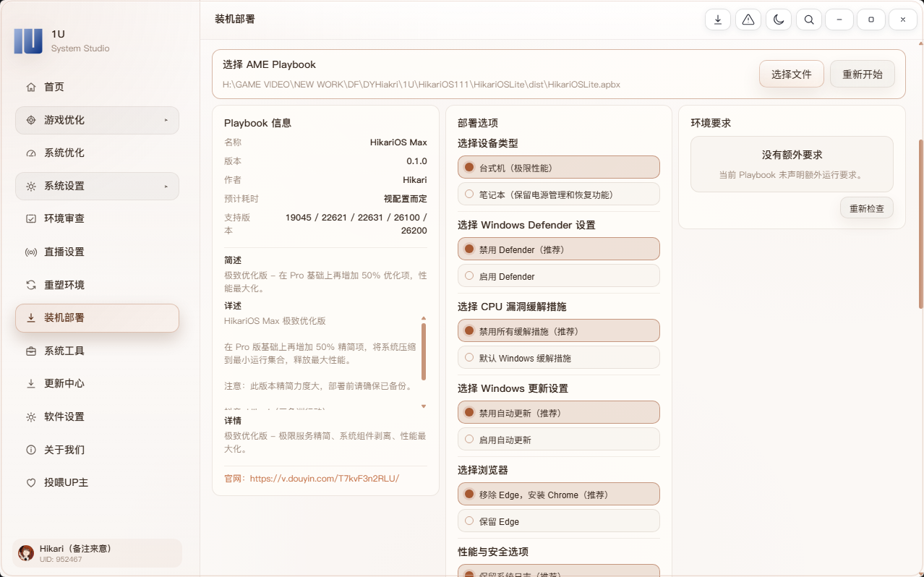Open 首页 in the sidebar
Image resolution: width=924 pixels, height=577 pixels.
click(97, 87)
